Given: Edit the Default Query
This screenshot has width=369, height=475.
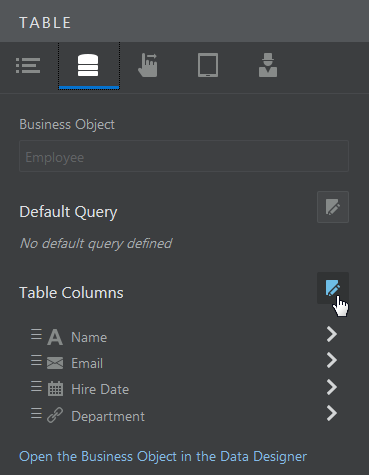Looking at the screenshot, I should 333,207.
